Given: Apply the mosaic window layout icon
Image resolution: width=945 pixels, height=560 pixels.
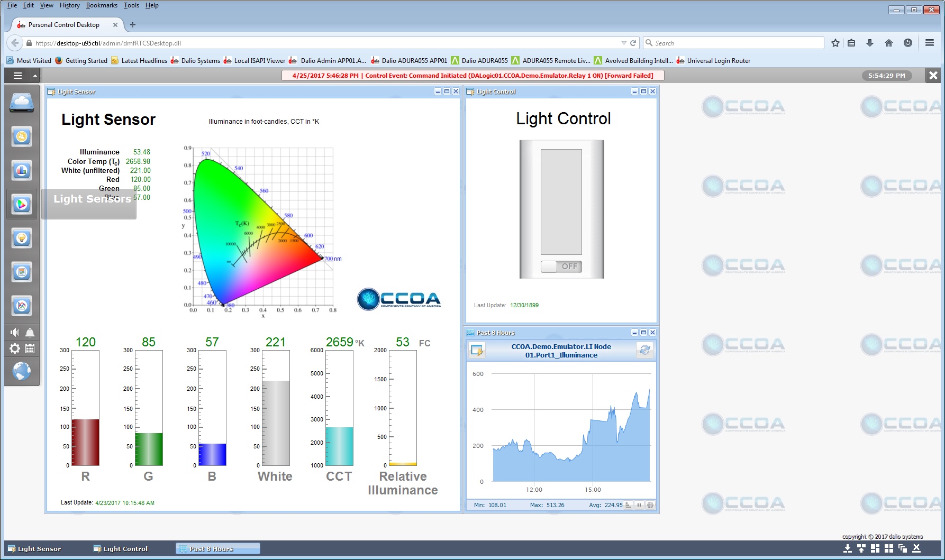Looking at the screenshot, I should [875, 548].
